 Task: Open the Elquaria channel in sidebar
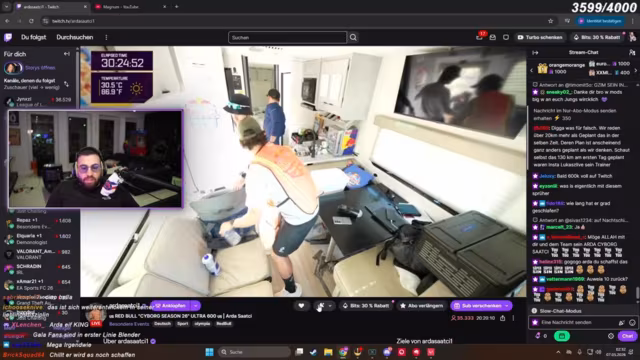(x=38, y=239)
